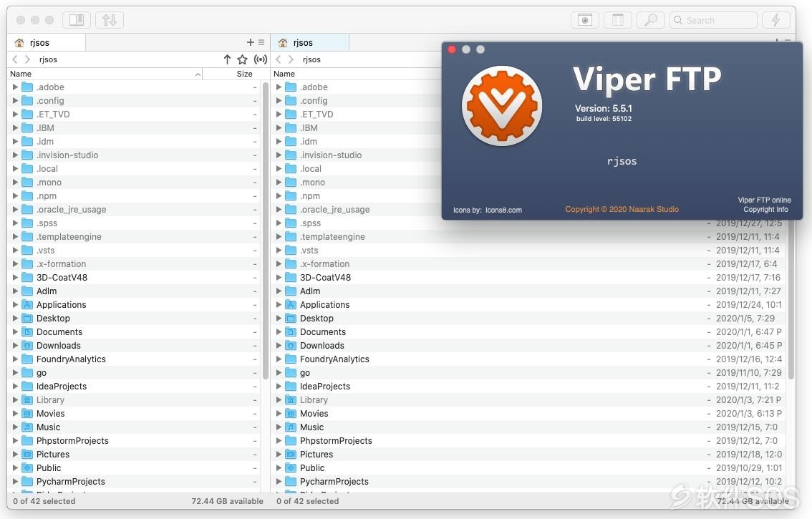This screenshot has width=812, height=519.
Task: Click Documents folder icon in left pane
Action: pyautogui.click(x=27, y=332)
